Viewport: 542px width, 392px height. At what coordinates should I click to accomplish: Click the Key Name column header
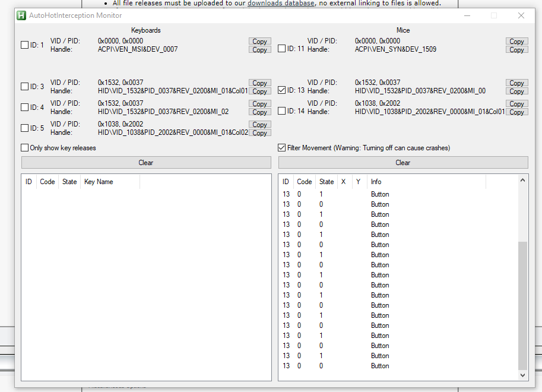110,182
